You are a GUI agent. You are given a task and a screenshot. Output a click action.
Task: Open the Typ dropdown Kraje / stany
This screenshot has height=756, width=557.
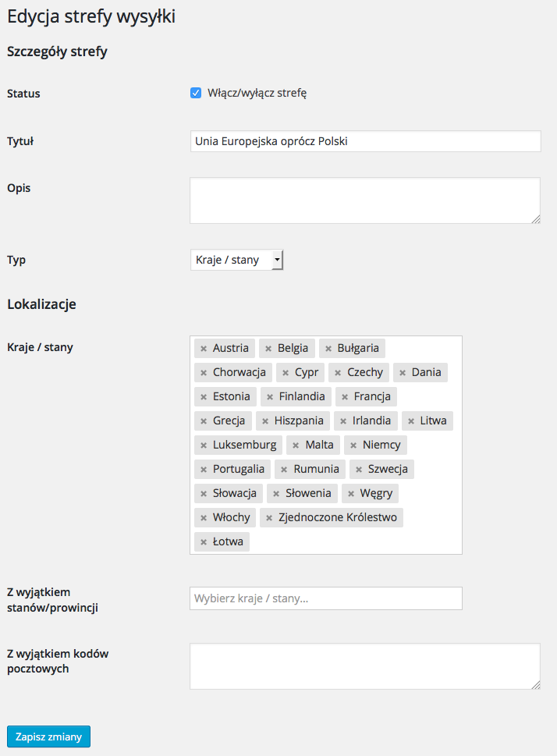tap(237, 260)
